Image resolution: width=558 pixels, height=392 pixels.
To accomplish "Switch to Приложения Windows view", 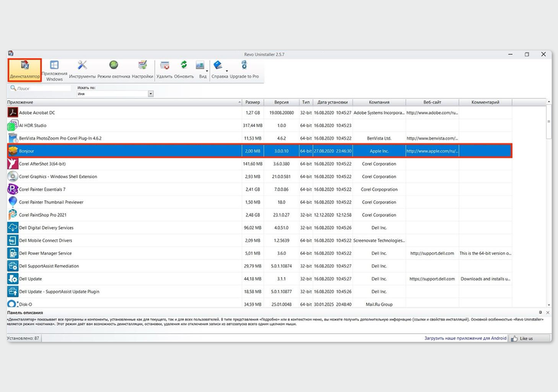I will [x=54, y=70].
